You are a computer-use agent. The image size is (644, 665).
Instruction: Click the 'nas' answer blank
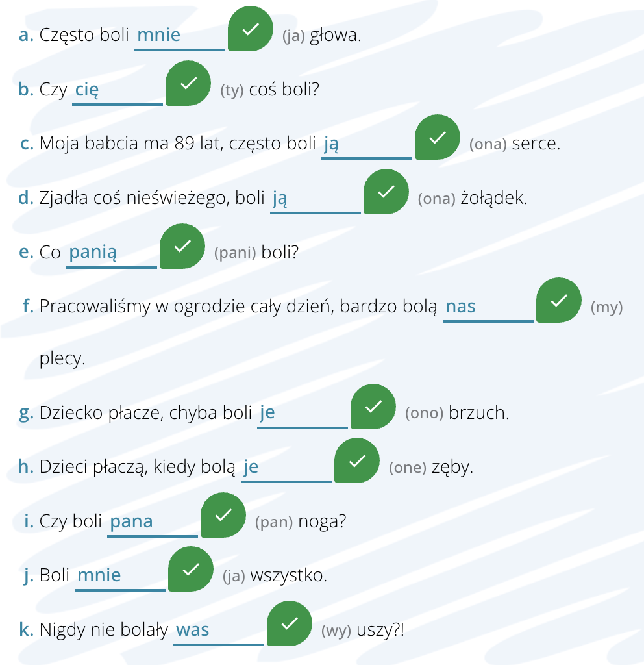point(488,308)
